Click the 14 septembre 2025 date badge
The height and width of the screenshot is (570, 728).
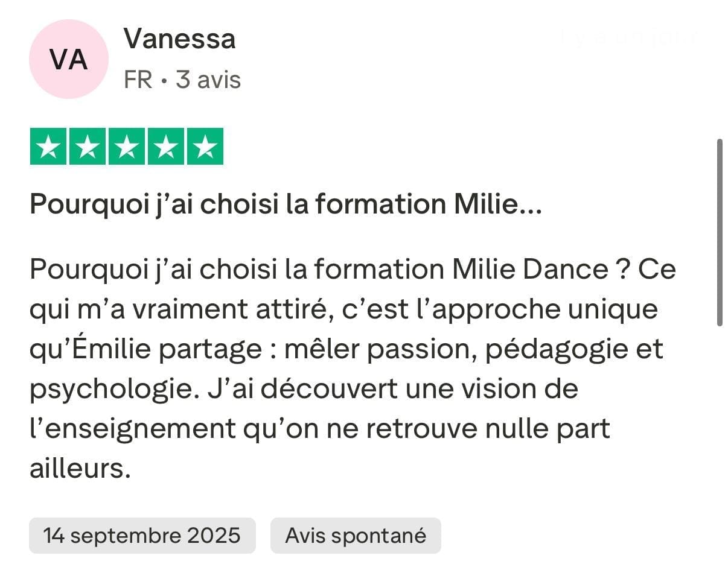coord(142,536)
